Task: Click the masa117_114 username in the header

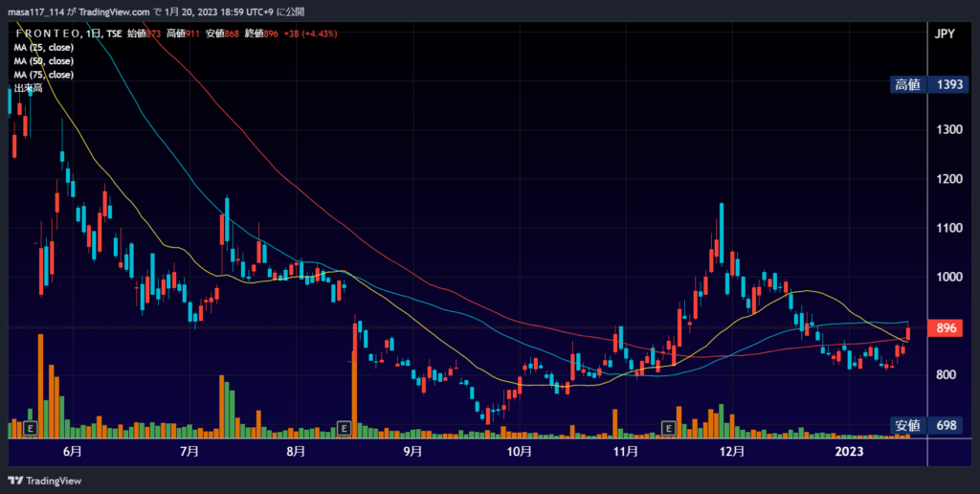Action: (x=35, y=11)
